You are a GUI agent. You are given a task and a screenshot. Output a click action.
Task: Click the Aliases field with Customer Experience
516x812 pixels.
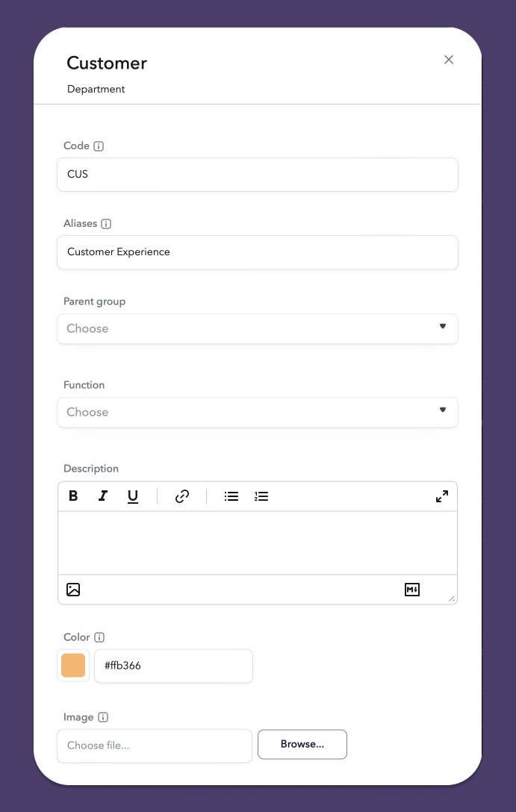point(258,252)
